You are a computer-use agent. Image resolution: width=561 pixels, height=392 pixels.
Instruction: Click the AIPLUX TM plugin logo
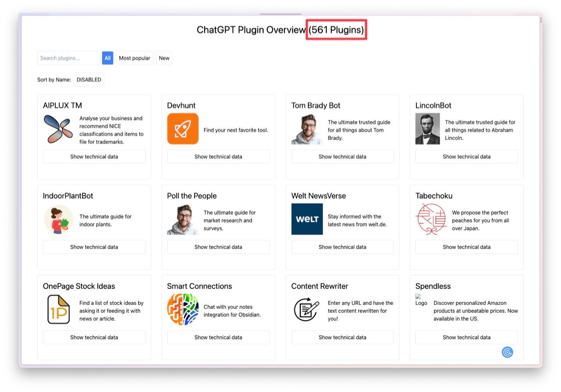(x=58, y=129)
